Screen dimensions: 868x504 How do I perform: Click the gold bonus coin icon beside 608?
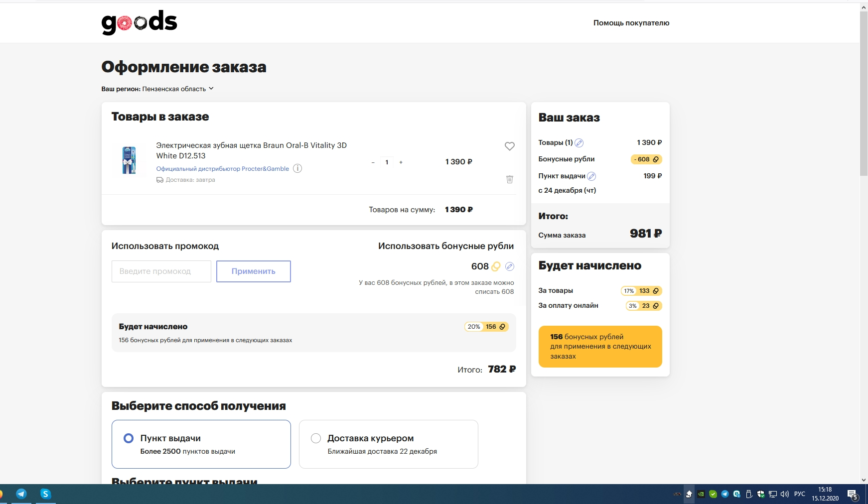(496, 266)
